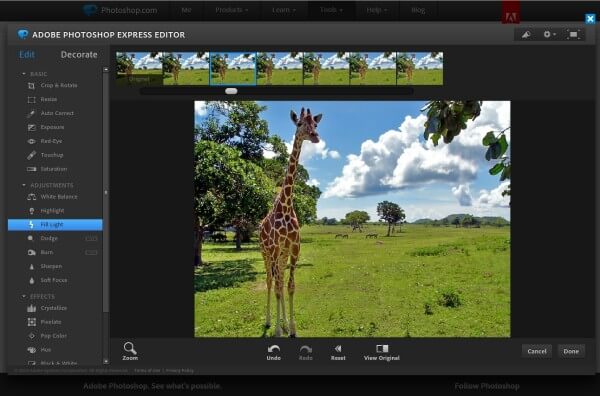Viewport: 600px width, 396px height.
Task: Click the sidebar scroll down arrow
Action: pyautogui.click(x=106, y=361)
